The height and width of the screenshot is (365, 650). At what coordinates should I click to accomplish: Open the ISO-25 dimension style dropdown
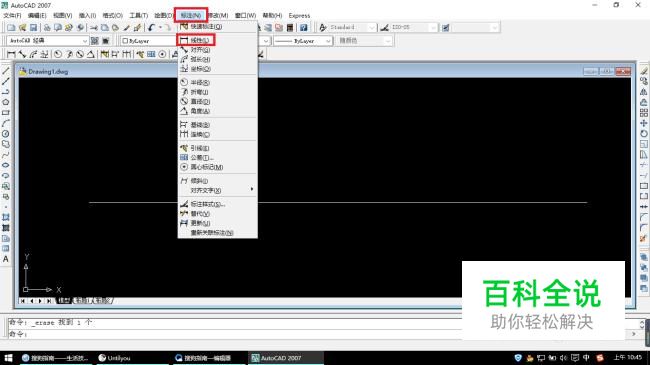pyautogui.click(x=413, y=28)
